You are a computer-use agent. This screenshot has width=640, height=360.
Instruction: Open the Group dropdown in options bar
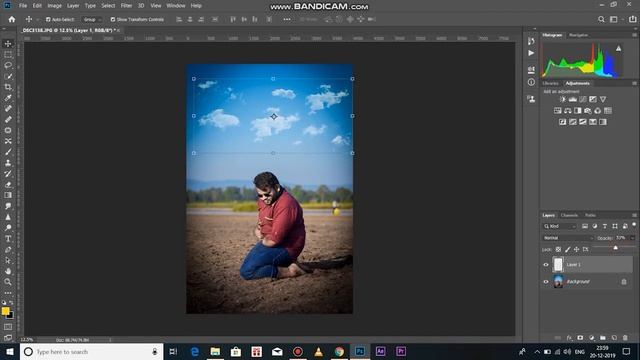92,19
